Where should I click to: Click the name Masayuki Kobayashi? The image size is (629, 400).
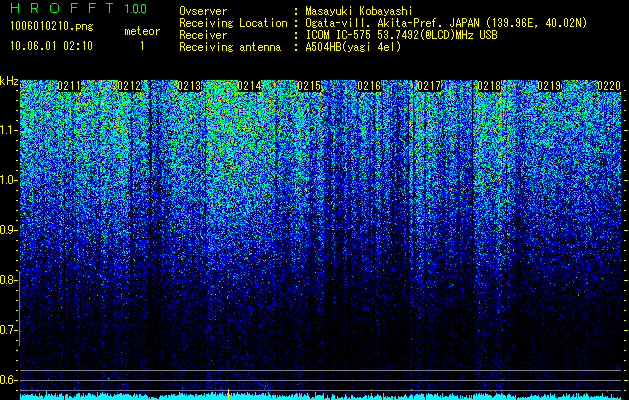(359, 11)
